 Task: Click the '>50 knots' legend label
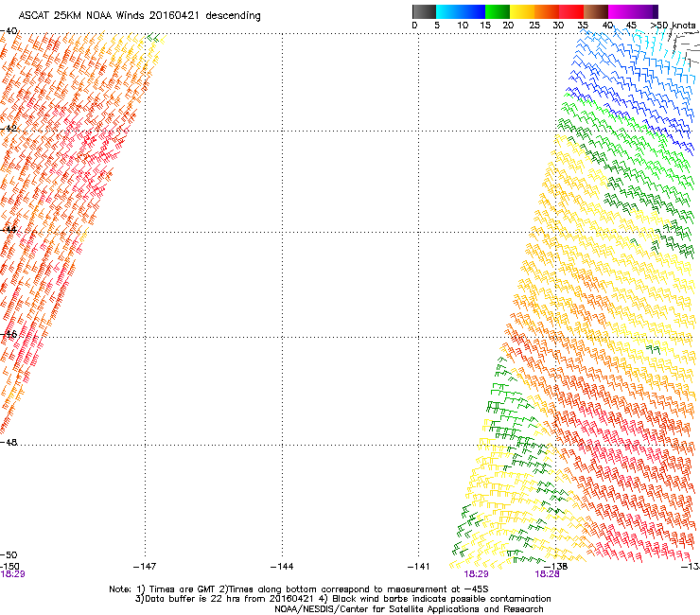click(673, 26)
